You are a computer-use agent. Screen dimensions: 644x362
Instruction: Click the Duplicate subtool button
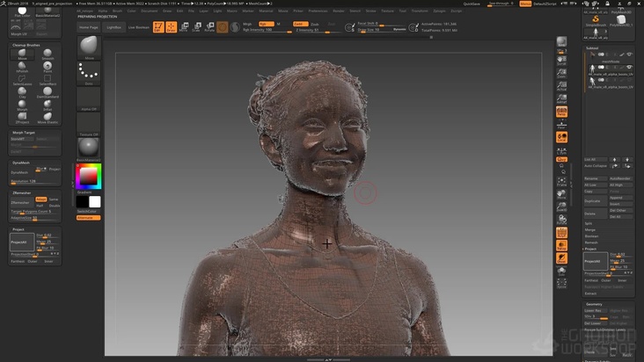pos(595,201)
